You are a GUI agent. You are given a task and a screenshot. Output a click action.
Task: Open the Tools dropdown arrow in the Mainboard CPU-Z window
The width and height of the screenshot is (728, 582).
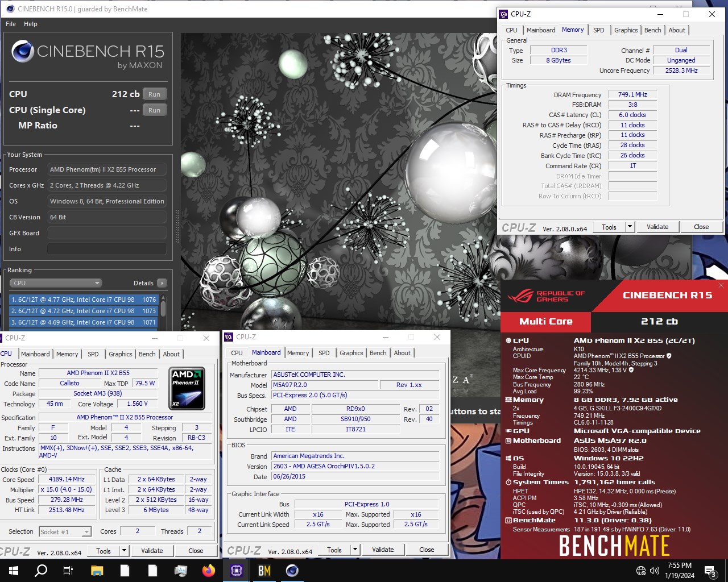tap(355, 550)
